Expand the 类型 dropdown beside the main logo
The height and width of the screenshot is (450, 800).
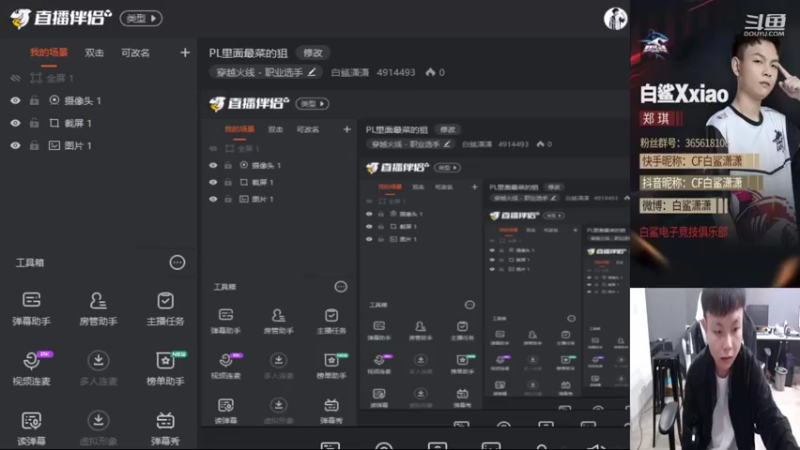(141, 18)
